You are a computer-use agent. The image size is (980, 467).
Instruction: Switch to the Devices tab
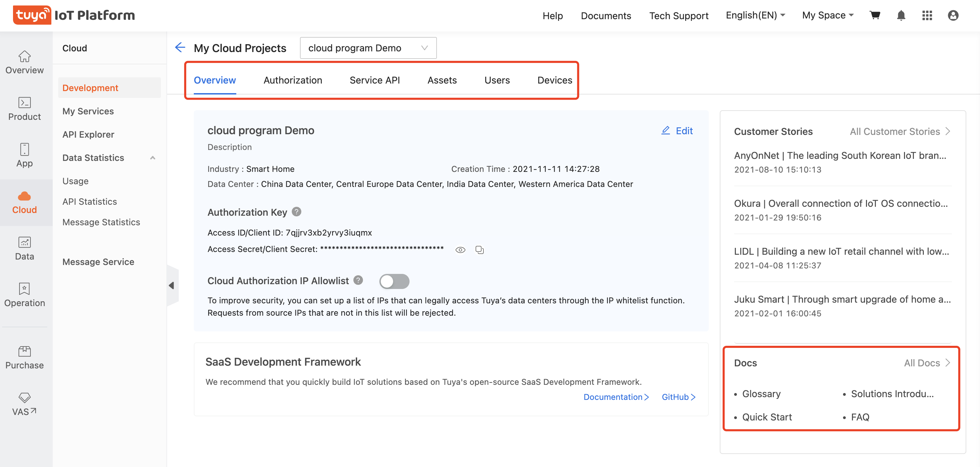coord(555,80)
